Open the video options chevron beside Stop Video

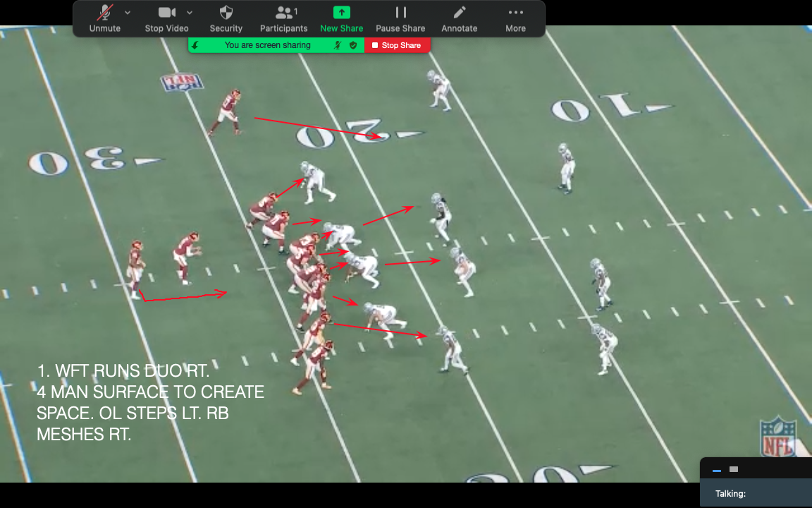pyautogui.click(x=189, y=13)
